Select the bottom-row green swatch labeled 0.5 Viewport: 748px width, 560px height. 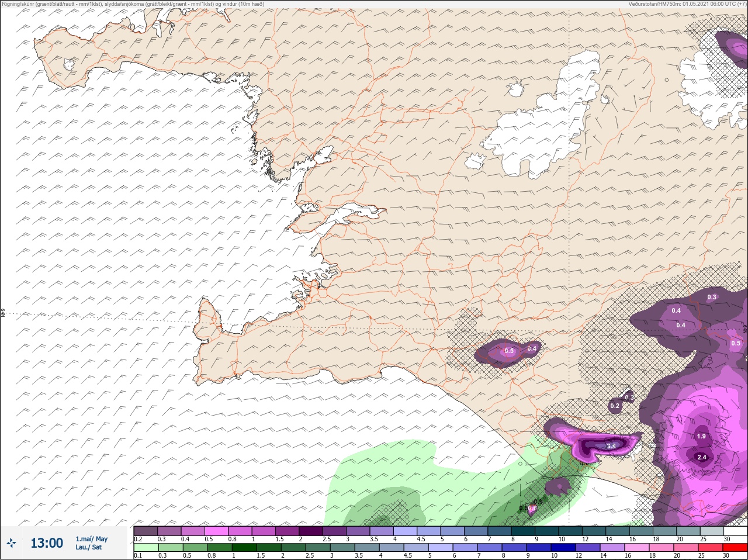[195, 548]
